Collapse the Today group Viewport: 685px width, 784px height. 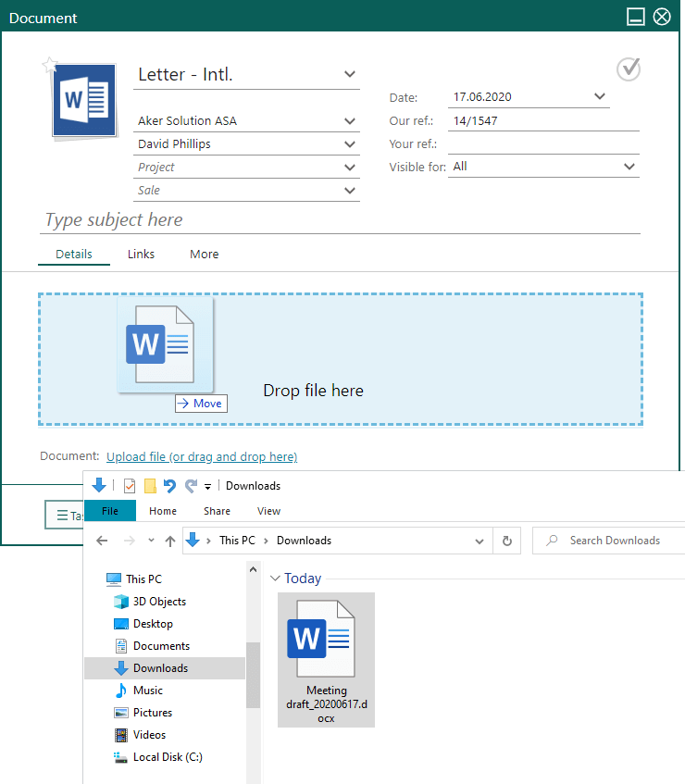point(275,579)
